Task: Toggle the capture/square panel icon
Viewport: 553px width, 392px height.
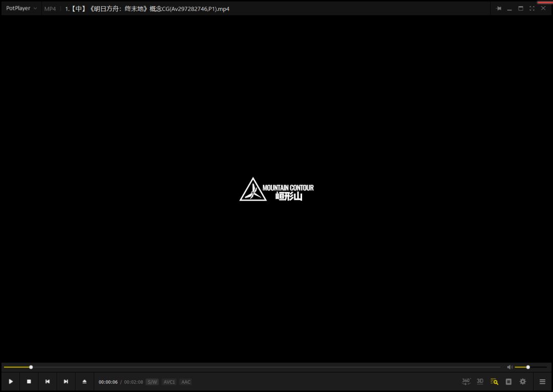Action: coord(508,381)
